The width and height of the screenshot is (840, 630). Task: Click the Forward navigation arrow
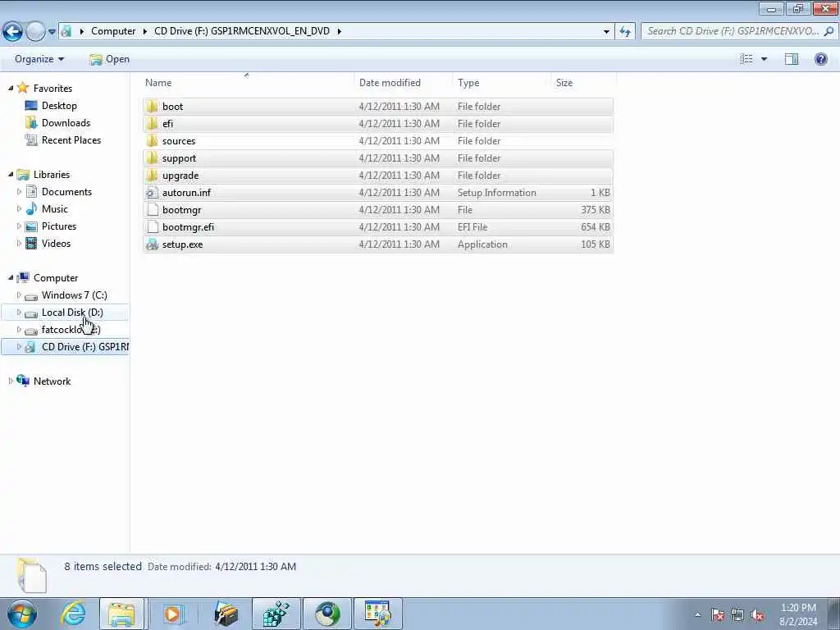click(35, 32)
